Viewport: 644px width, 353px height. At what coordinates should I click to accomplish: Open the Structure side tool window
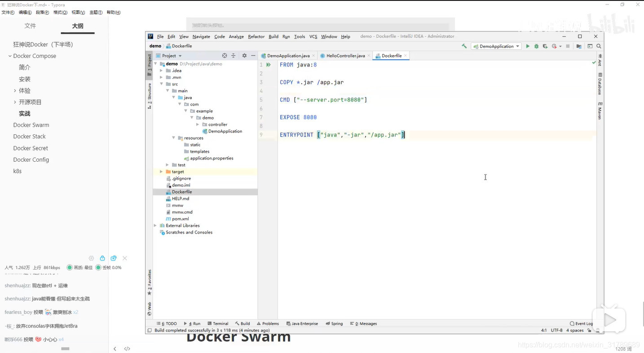150,96
